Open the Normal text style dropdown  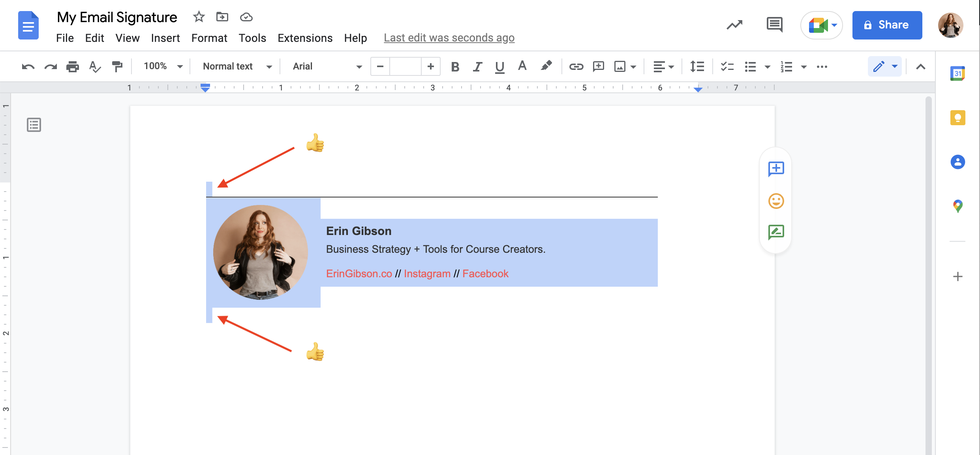[x=237, y=66]
